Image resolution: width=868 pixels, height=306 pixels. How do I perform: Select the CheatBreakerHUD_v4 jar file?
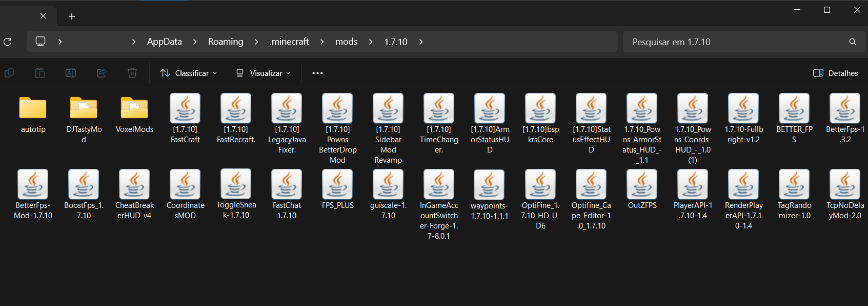[134, 195]
